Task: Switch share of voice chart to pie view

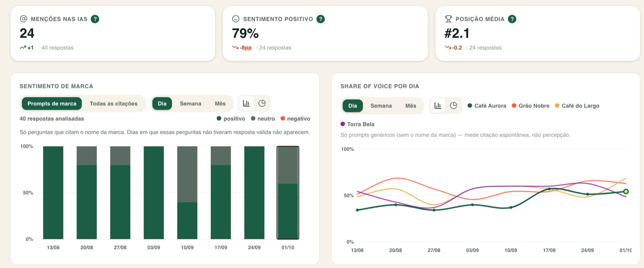Action: point(454,105)
